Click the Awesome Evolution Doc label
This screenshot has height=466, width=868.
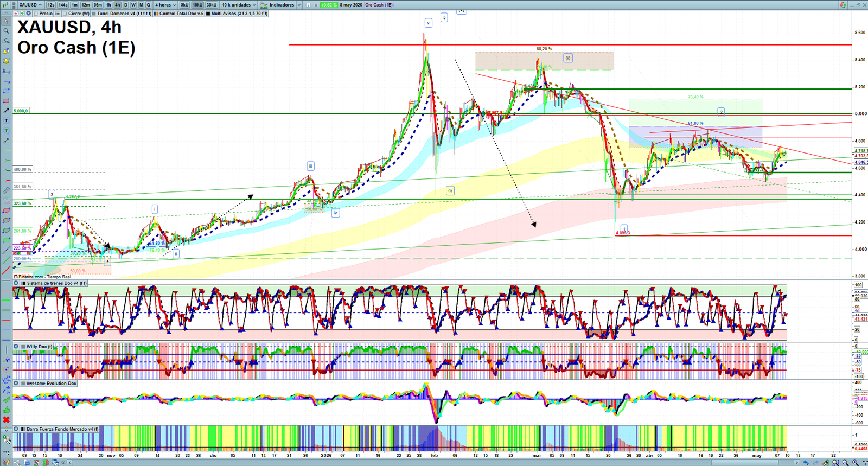point(51,384)
